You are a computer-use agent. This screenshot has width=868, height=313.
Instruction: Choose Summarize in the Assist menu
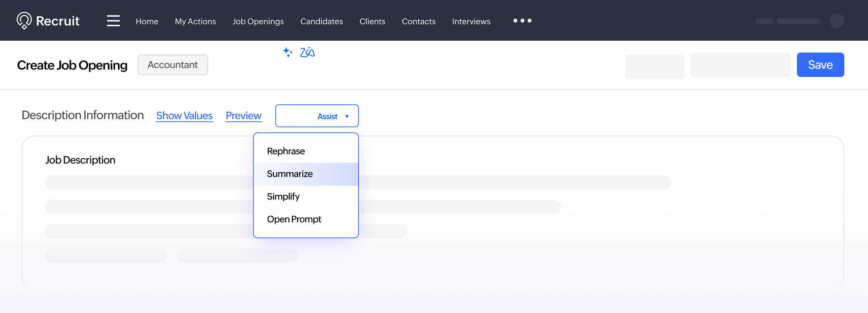[290, 174]
